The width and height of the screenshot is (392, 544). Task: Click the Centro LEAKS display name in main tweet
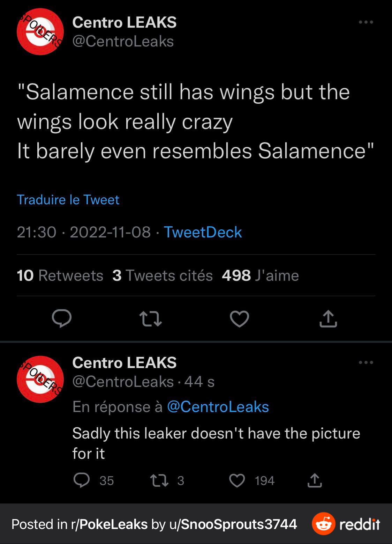(124, 22)
